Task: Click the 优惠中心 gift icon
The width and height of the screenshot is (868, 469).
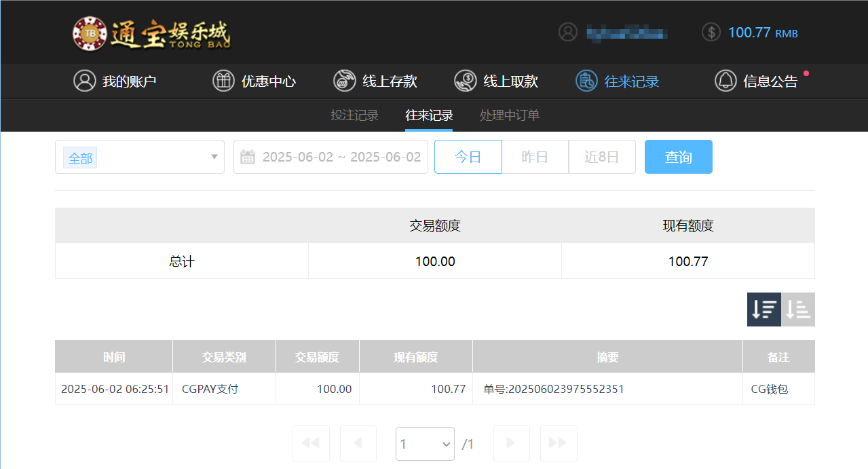Action: tap(223, 81)
